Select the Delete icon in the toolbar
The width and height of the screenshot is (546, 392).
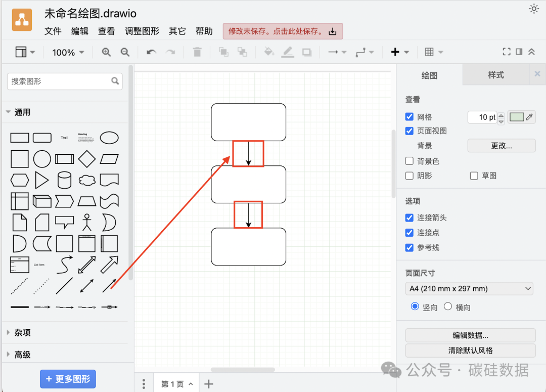197,52
